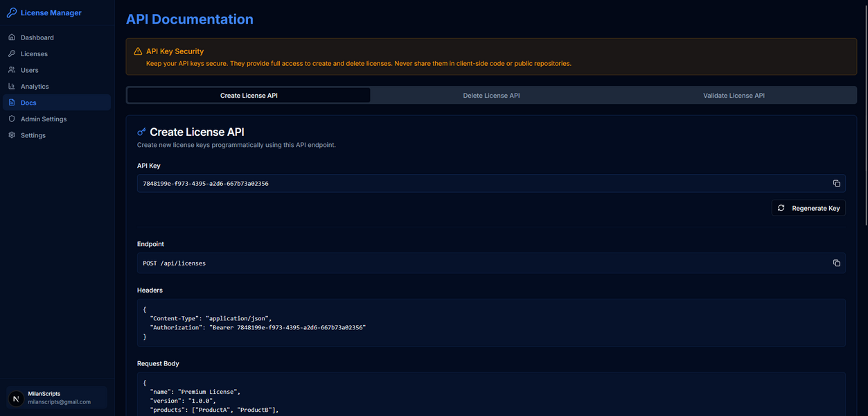868x416 pixels.
Task: Open the Settings page label
Action: 33,135
